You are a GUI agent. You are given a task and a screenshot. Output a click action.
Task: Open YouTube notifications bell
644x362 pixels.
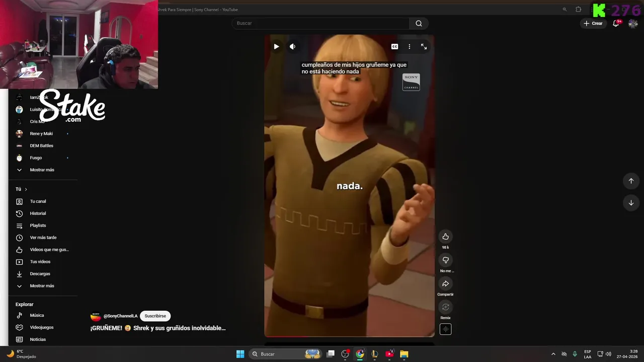616,23
